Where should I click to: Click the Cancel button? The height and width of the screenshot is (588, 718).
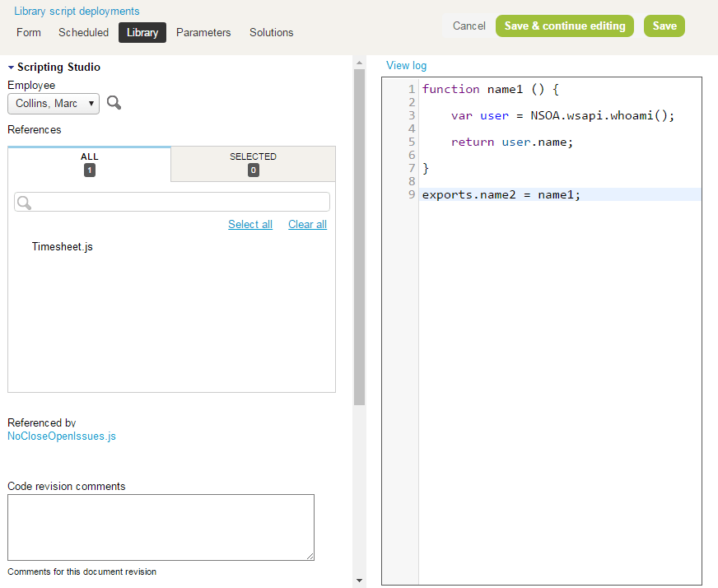pyautogui.click(x=469, y=26)
